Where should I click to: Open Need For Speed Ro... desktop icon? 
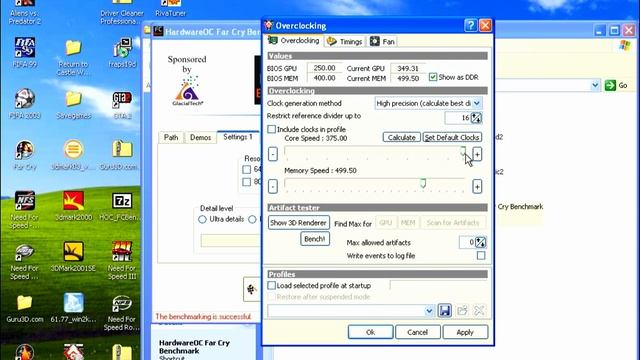click(x=122, y=312)
